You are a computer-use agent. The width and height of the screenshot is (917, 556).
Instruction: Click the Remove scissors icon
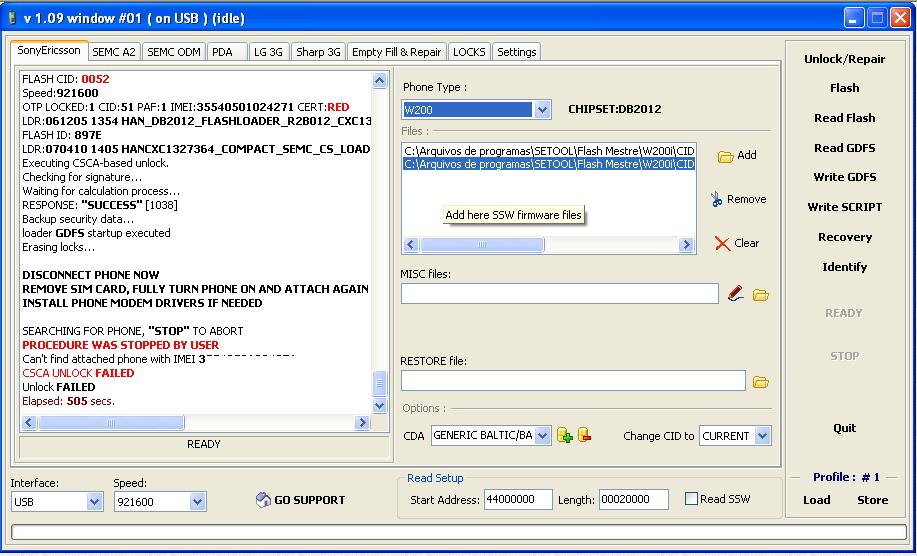click(716, 199)
